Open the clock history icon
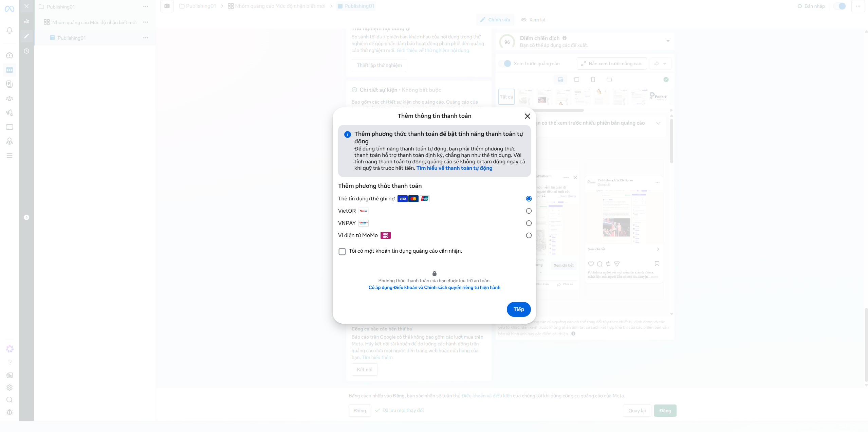Screen dimensions: 868x432 click(26, 51)
